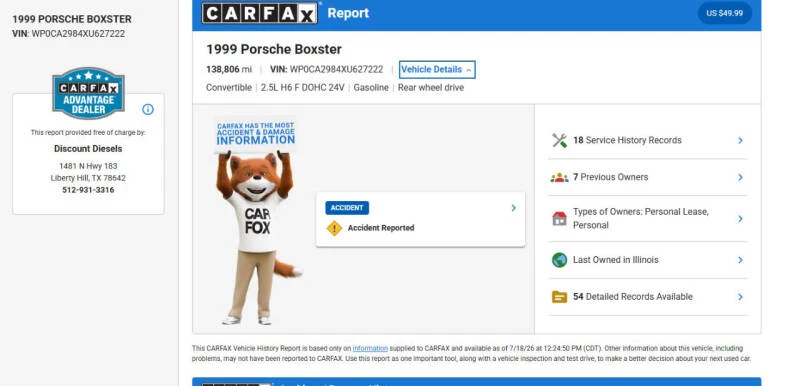Expand the Last Owned in Illinois arrow
The width and height of the screenshot is (800, 386).
(x=740, y=260)
